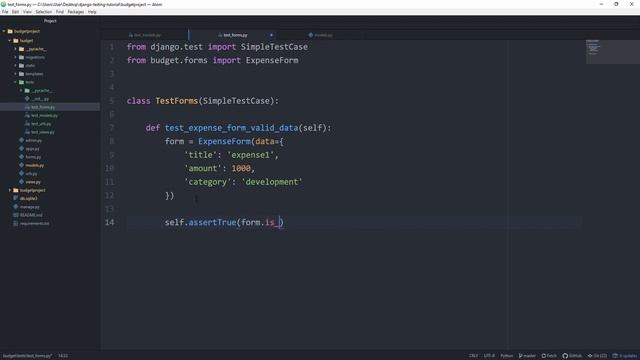Viewport: 640px width, 360px height.
Task: Change the Python grammar selector
Action: coord(507,356)
